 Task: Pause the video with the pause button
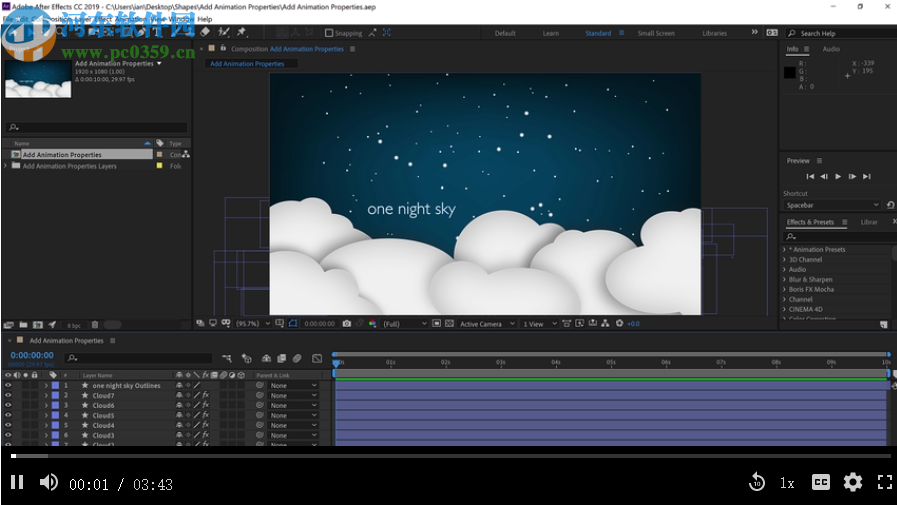click(17, 482)
